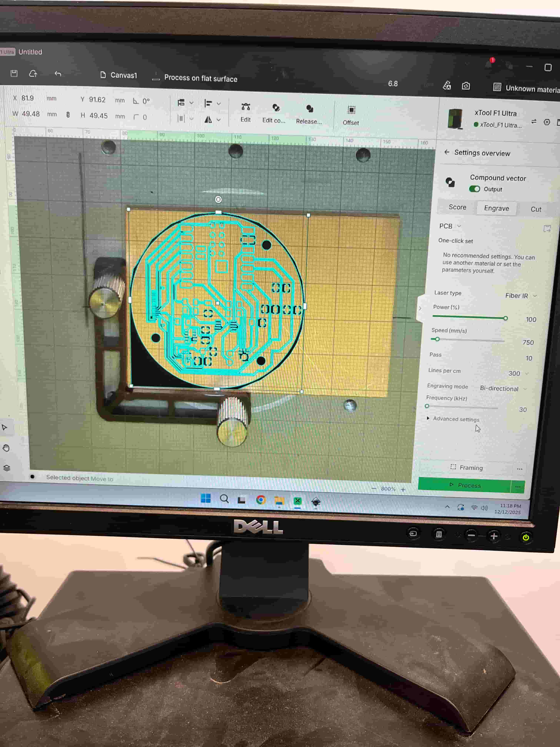Click the Save file icon
The width and height of the screenshot is (560, 747).
coord(14,73)
